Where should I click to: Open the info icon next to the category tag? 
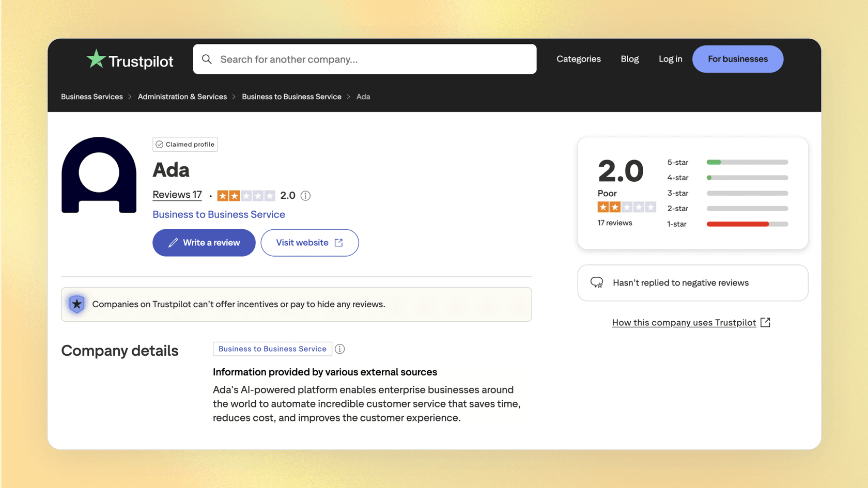(x=339, y=349)
